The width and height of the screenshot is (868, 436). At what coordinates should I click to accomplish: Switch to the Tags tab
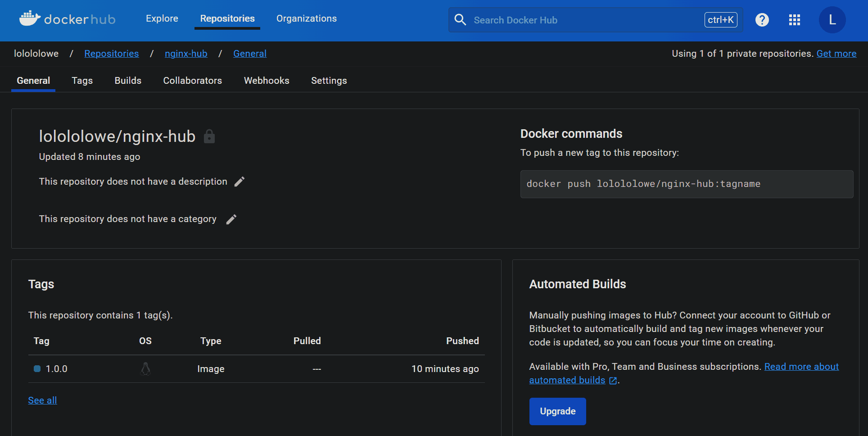[x=82, y=81]
